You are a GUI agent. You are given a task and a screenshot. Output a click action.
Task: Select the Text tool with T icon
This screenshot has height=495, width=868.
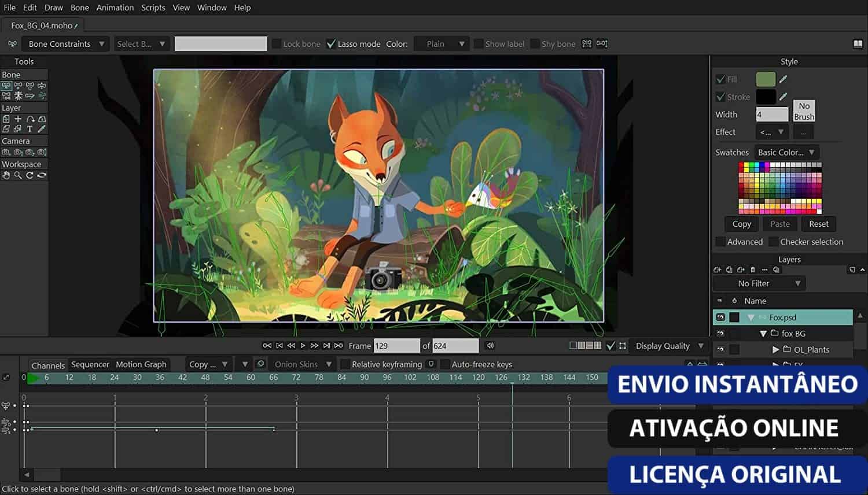tap(30, 129)
